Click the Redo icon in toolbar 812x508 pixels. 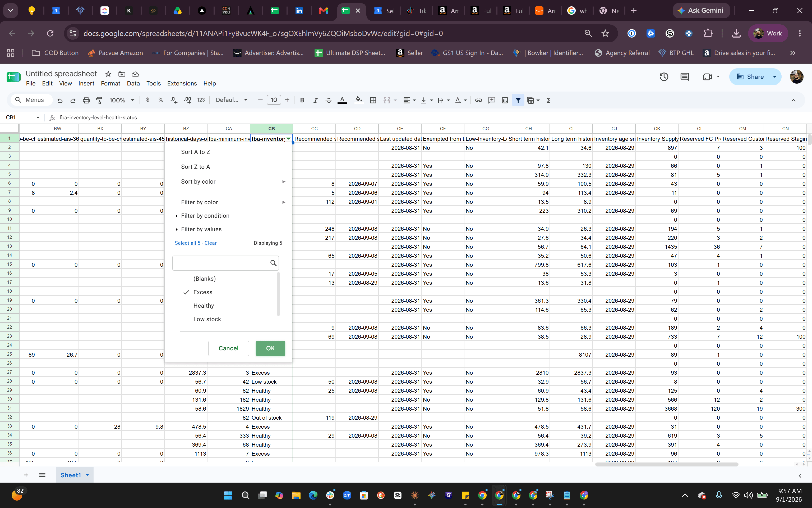click(73, 100)
